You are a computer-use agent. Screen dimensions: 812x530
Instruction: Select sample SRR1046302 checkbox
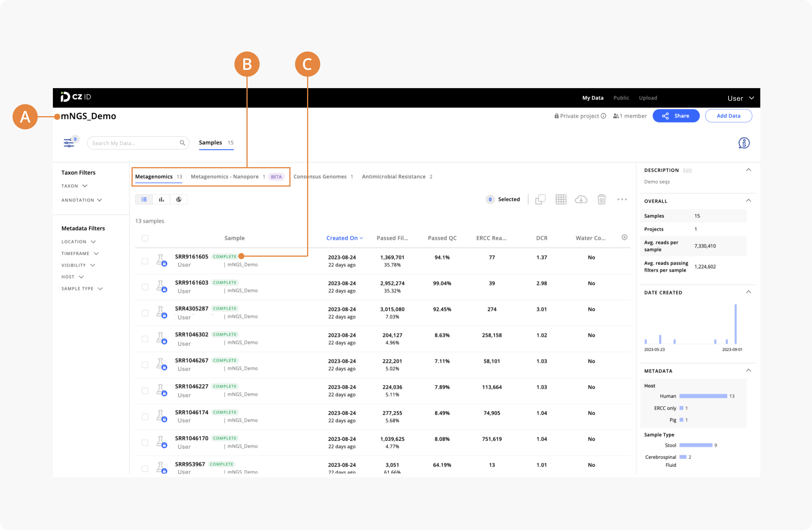click(x=145, y=339)
